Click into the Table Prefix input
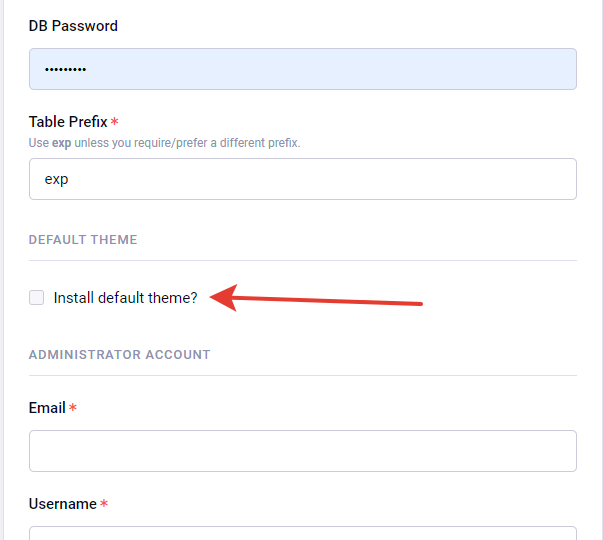The image size is (603, 540). 302,179
